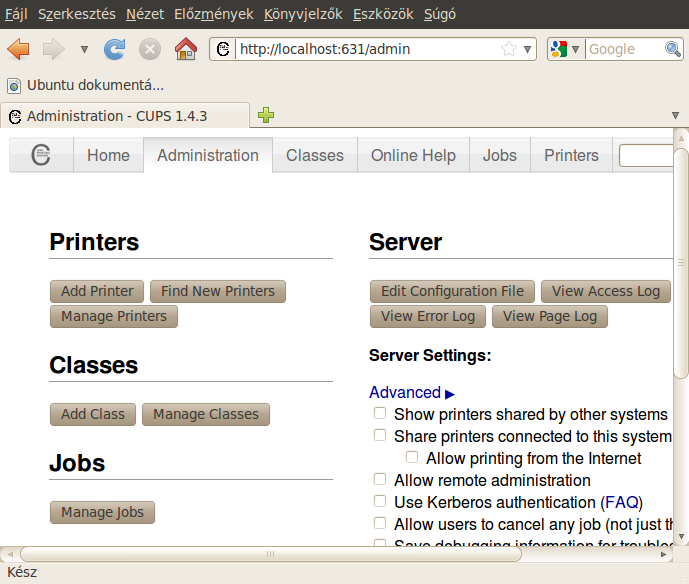The width and height of the screenshot is (689, 584).
Task: Click the grey Forward arrow button
Action: 54,49
